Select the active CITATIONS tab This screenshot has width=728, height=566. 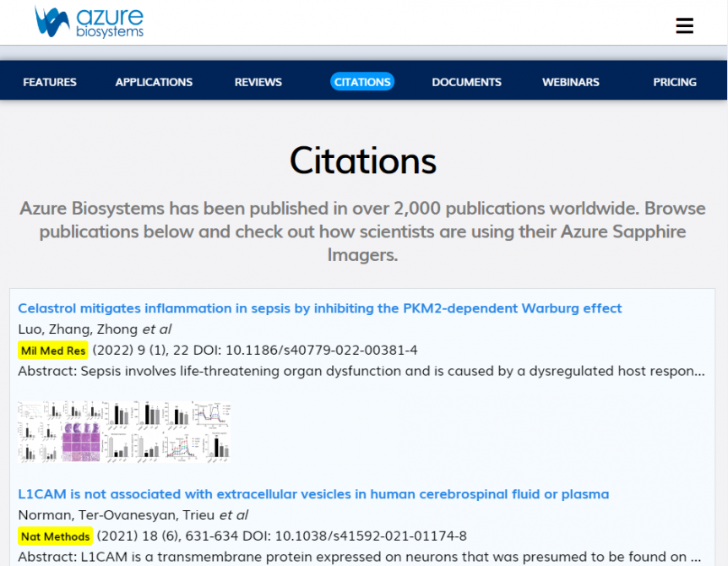(x=362, y=82)
